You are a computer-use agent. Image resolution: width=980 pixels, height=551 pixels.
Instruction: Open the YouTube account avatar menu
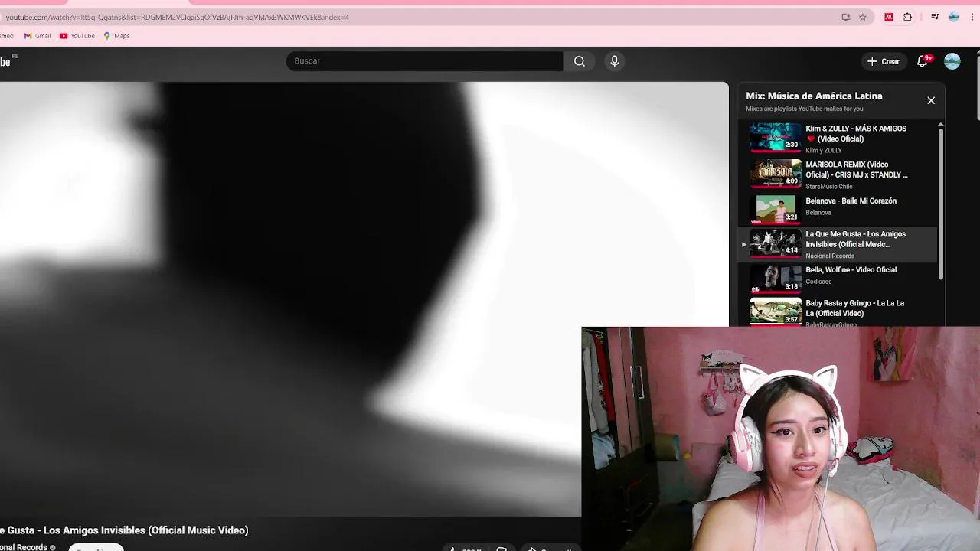952,61
